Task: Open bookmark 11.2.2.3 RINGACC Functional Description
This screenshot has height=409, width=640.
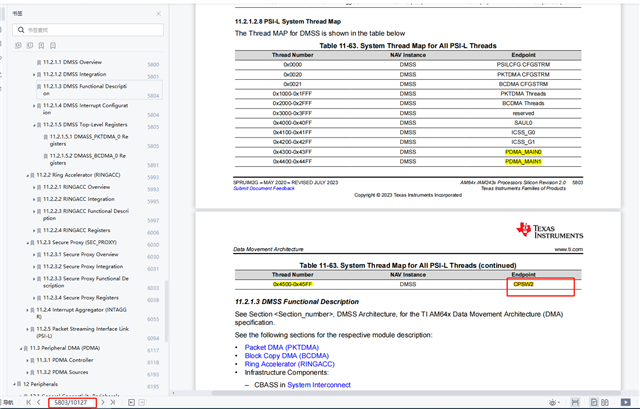Action: pyautogui.click(x=86, y=214)
